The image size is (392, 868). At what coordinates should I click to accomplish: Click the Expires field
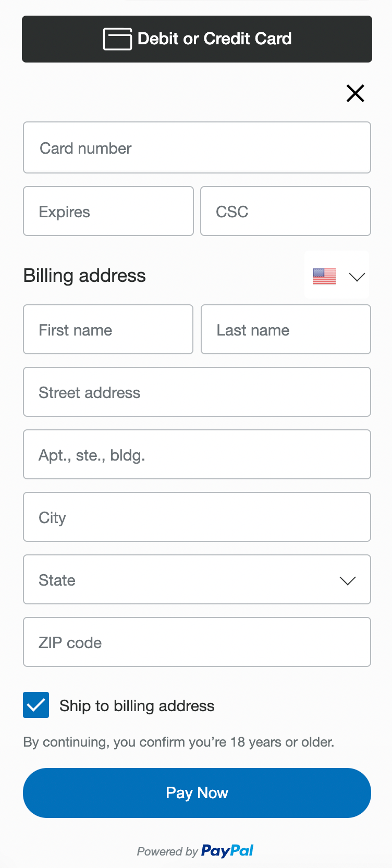108,211
